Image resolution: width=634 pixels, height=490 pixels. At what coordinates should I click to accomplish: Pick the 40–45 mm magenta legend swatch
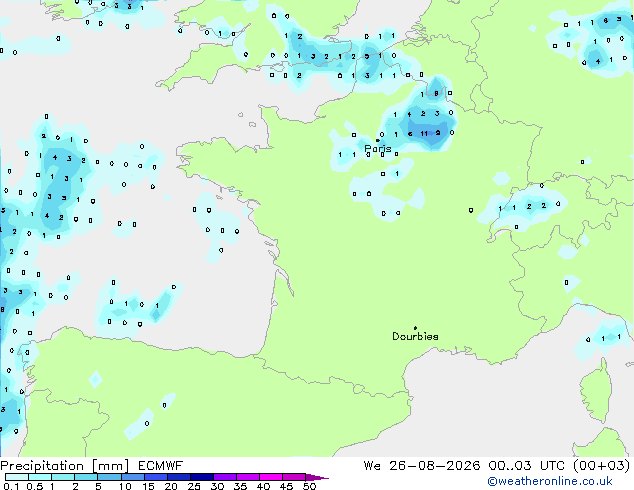click(x=271, y=477)
